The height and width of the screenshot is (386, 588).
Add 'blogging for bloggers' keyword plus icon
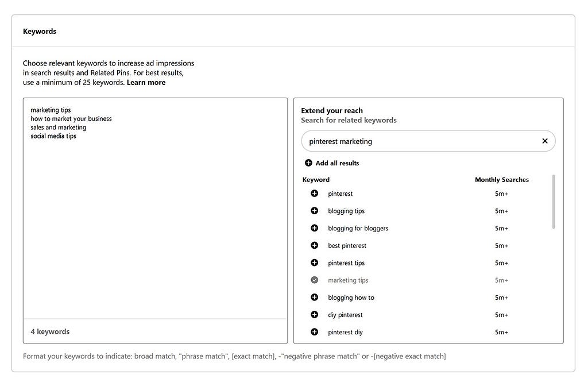click(314, 227)
